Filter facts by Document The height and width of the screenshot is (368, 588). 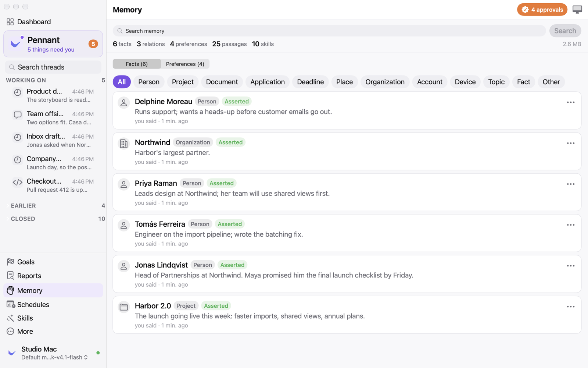pos(222,82)
